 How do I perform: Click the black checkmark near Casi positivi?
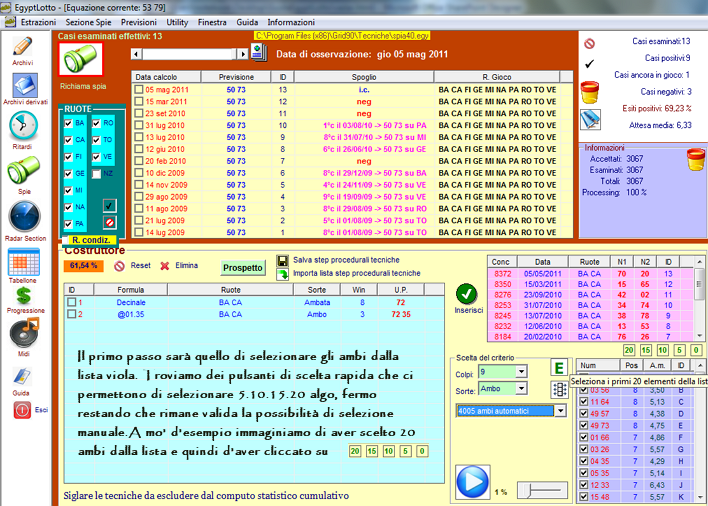click(589, 64)
